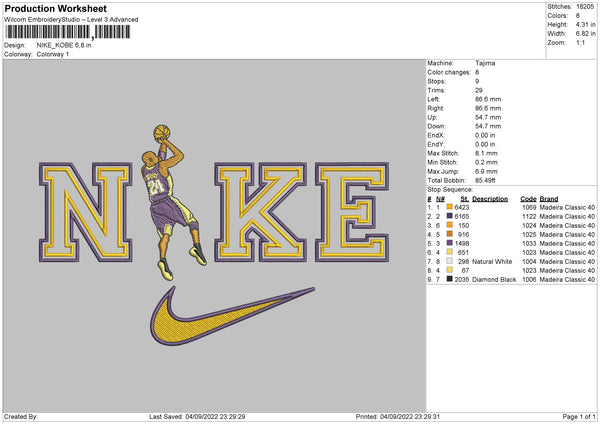Image resolution: width=600 pixels, height=424 pixels.
Task: Click code 1024 in the stop sequence
Action: click(529, 225)
